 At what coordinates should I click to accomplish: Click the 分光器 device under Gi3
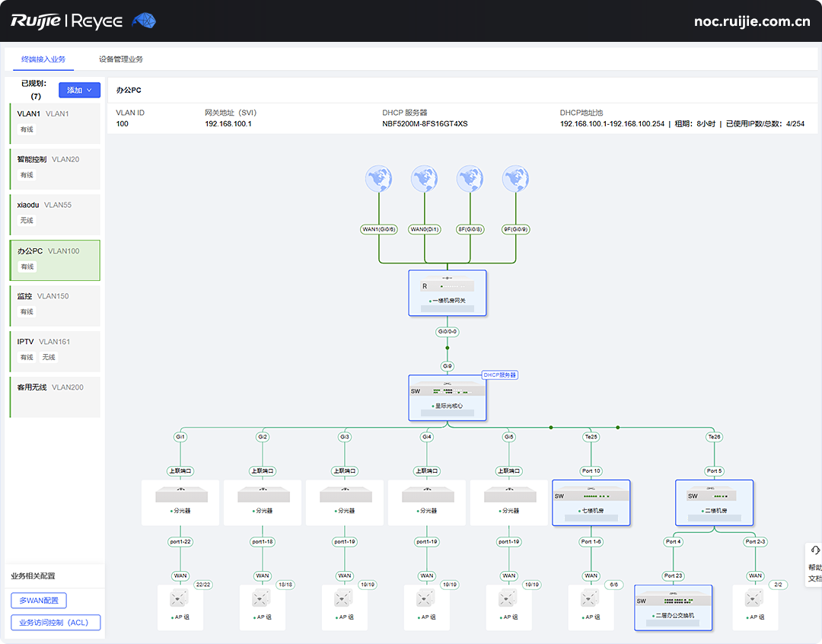344,502
